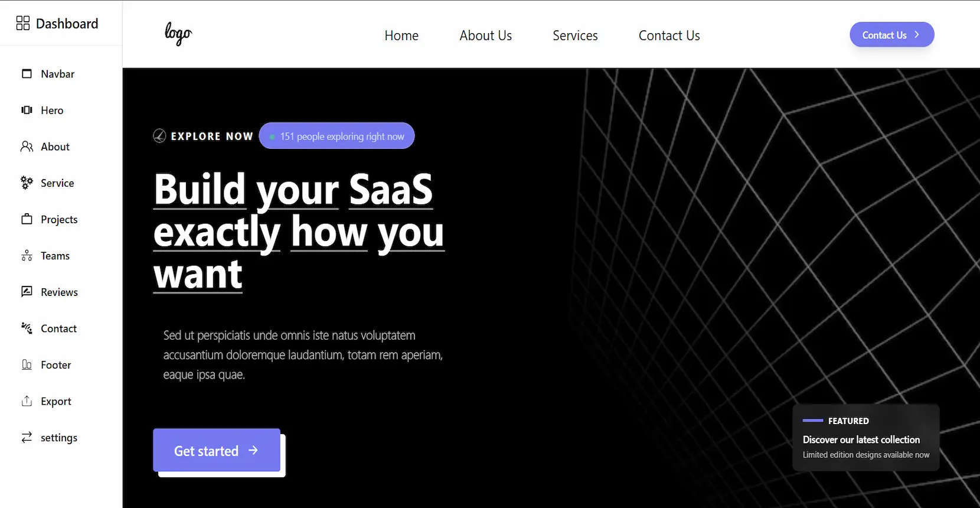This screenshot has width=980, height=508.
Task: Click the Dashboard grid icon
Action: coord(23,24)
